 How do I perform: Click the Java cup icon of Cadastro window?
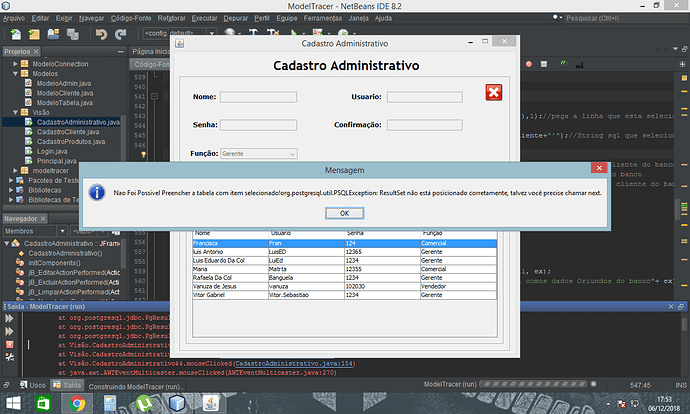click(x=180, y=43)
